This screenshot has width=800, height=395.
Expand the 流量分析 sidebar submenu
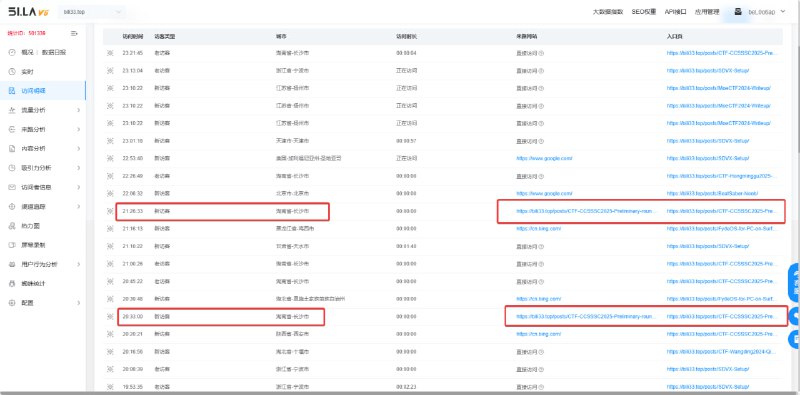pyautogui.click(x=79, y=110)
